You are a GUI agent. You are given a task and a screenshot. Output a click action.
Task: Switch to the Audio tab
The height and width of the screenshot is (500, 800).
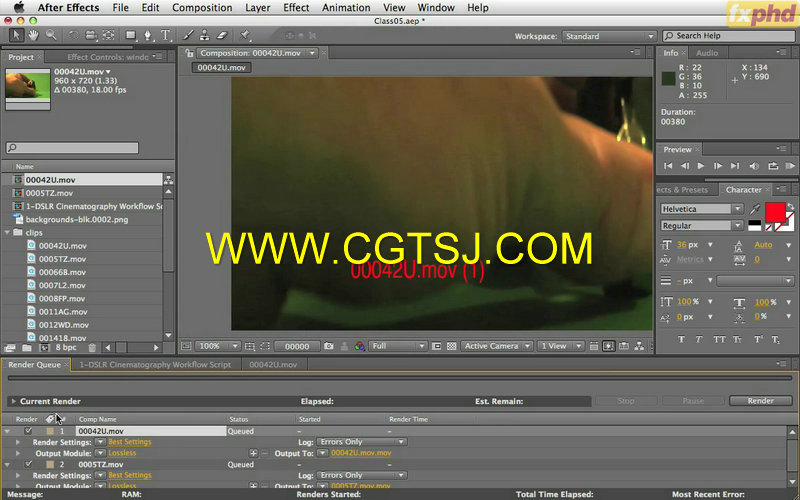(x=707, y=53)
